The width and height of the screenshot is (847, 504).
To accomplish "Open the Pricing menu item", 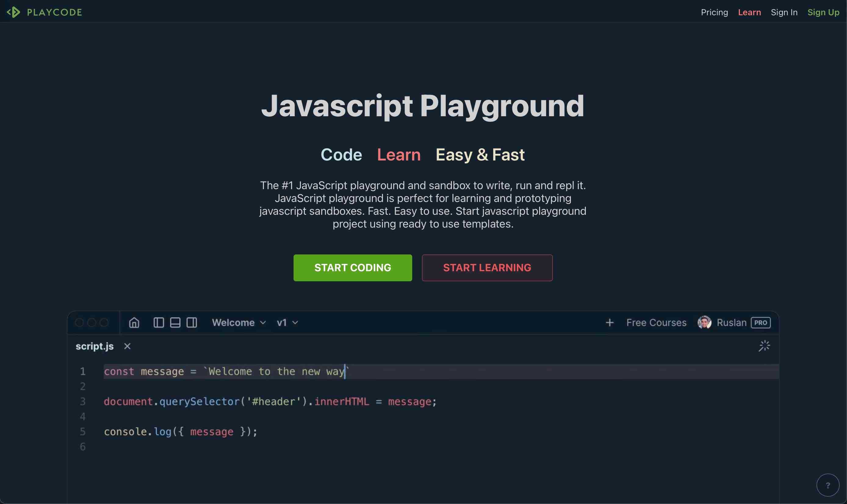I will pyautogui.click(x=714, y=12).
